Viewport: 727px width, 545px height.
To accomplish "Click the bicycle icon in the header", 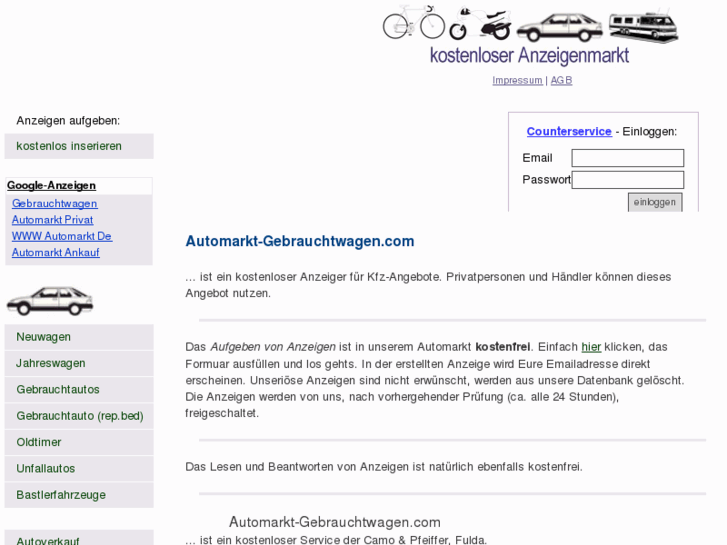I will 414,22.
